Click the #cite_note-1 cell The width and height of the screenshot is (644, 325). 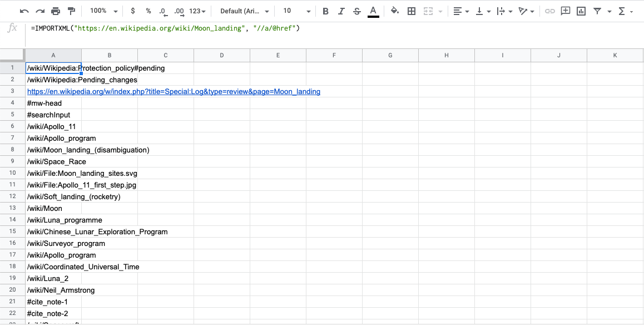pos(53,302)
